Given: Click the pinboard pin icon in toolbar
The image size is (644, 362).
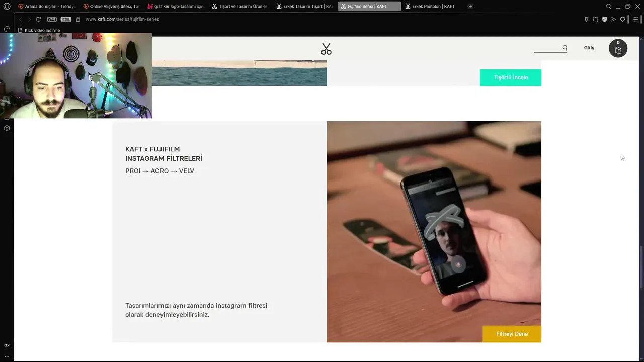Looking at the screenshot, I should click(586, 19).
